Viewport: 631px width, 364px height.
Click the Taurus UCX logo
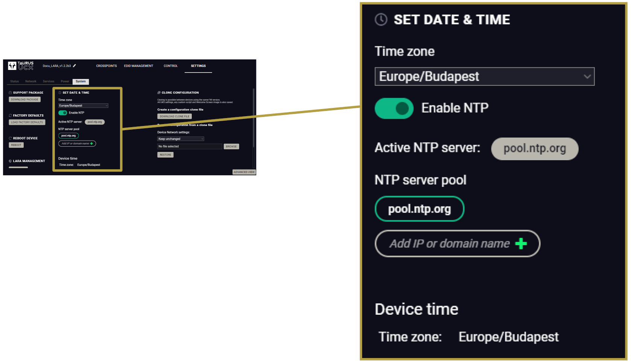pos(21,66)
